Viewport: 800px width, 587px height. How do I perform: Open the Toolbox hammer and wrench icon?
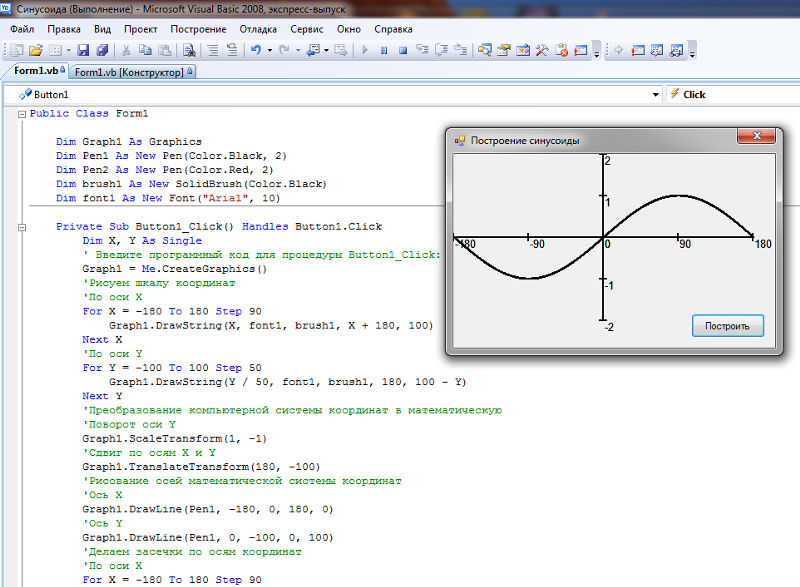coord(542,50)
